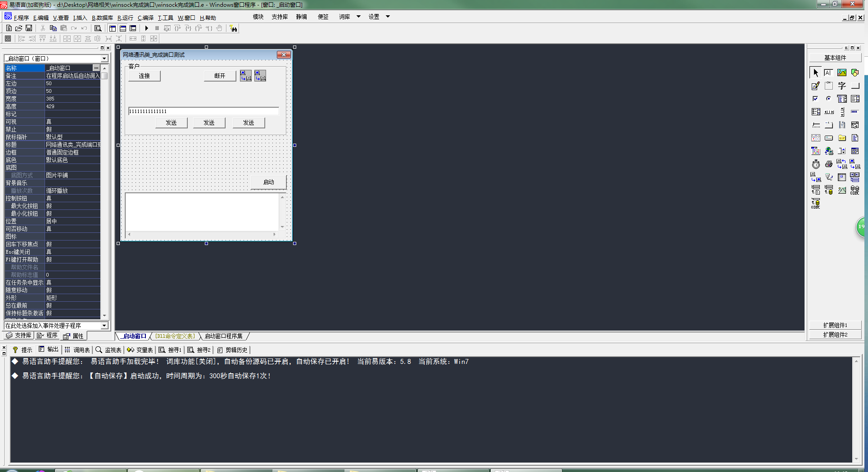
Task: Select the Printer component in palette
Action: 828,164
